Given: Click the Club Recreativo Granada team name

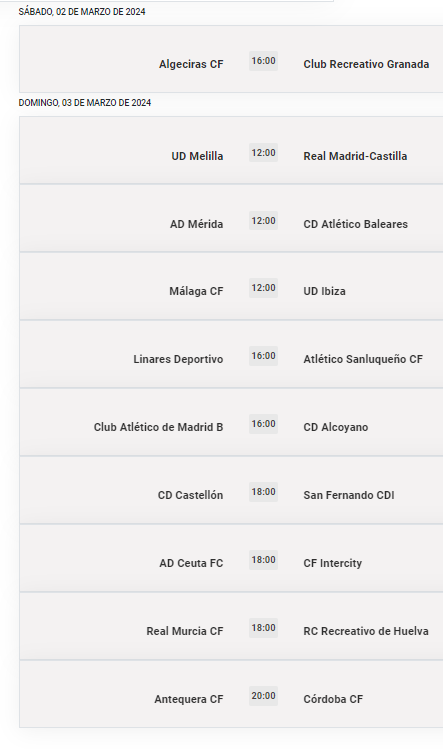Looking at the screenshot, I should [366, 64].
